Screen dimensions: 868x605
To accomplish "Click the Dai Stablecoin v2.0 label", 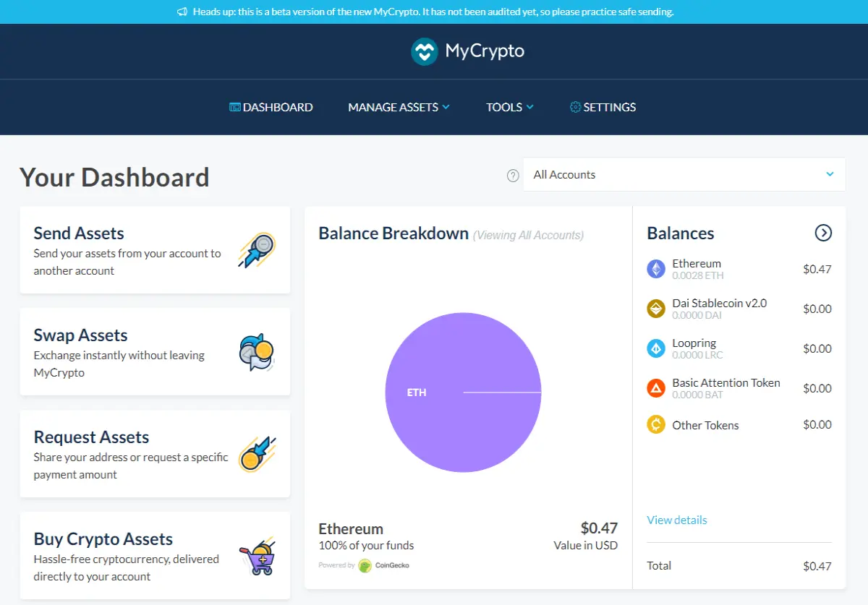I will coord(719,304).
